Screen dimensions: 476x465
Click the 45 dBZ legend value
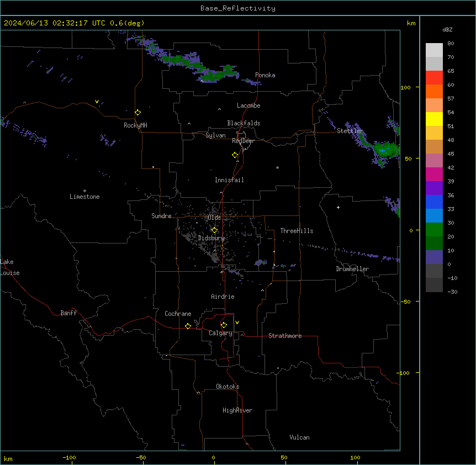pyautogui.click(x=451, y=154)
